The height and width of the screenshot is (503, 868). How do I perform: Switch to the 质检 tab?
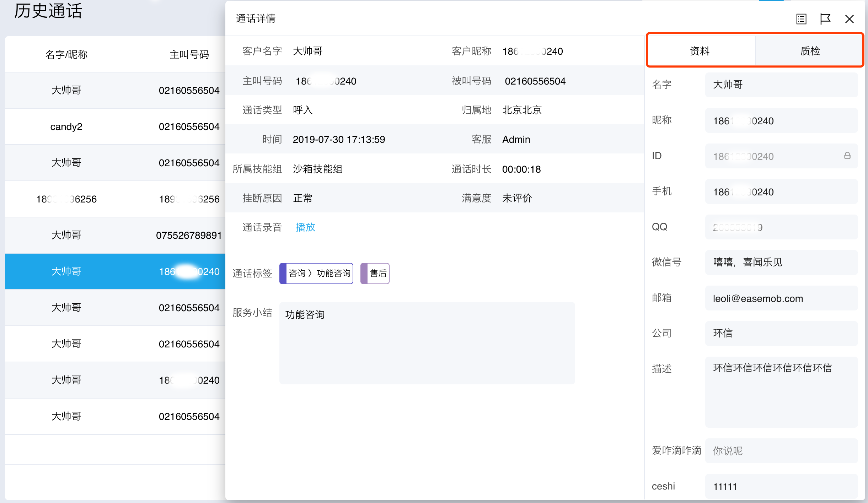[x=810, y=51]
